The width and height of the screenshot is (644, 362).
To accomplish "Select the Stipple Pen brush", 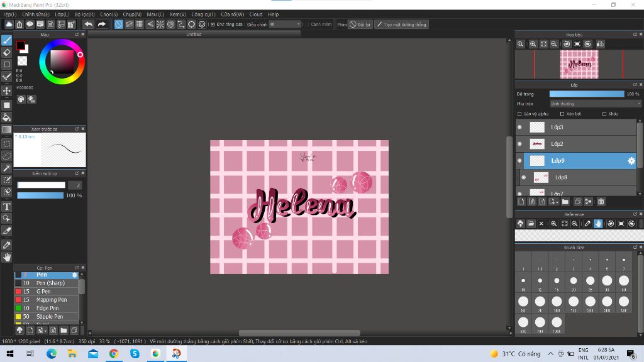I will (x=47, y=317).
